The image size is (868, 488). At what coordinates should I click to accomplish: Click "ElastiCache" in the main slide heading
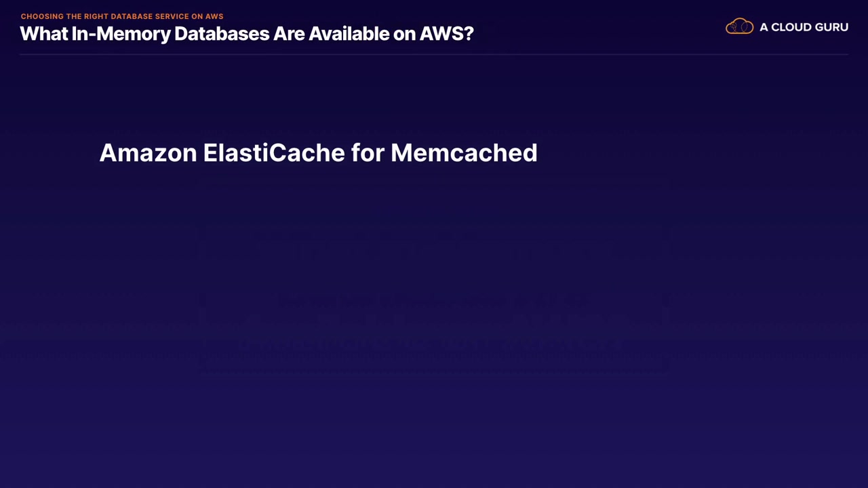(273, 152)
